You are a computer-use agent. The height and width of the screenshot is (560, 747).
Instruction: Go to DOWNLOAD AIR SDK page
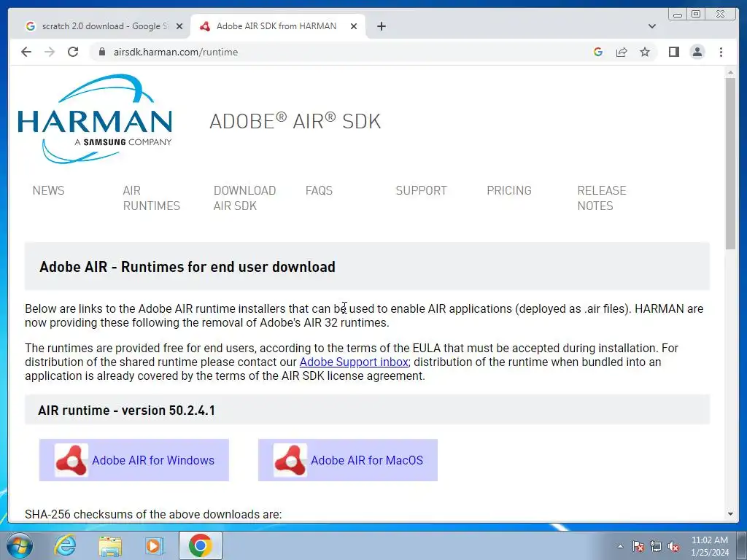(x=244, y=198)
